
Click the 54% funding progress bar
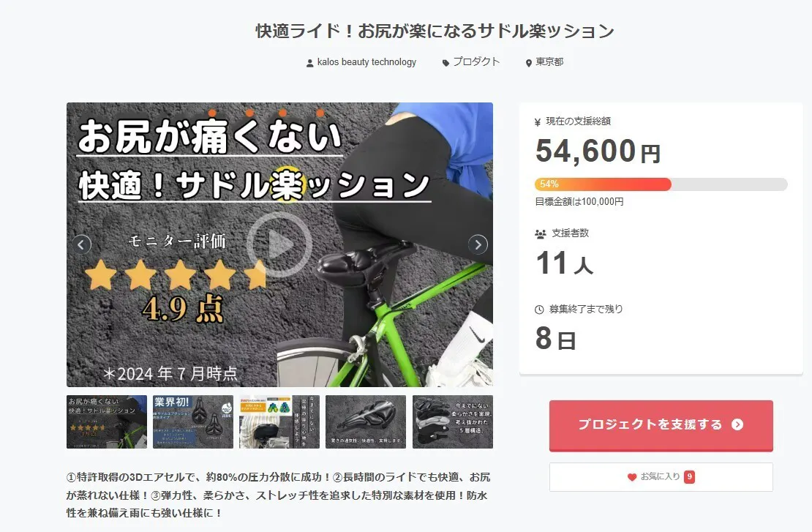tap(661, 184)
